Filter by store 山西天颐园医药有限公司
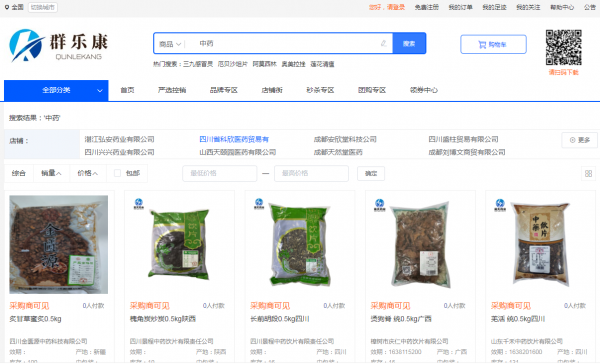 238,152
